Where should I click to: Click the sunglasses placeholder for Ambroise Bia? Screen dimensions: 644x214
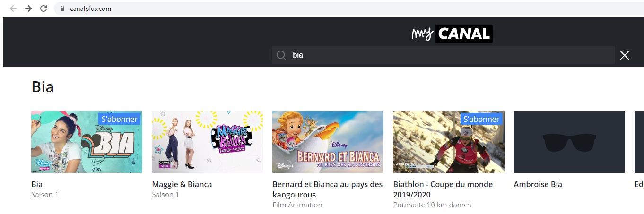pyautogui.click(x=569, y=142)
